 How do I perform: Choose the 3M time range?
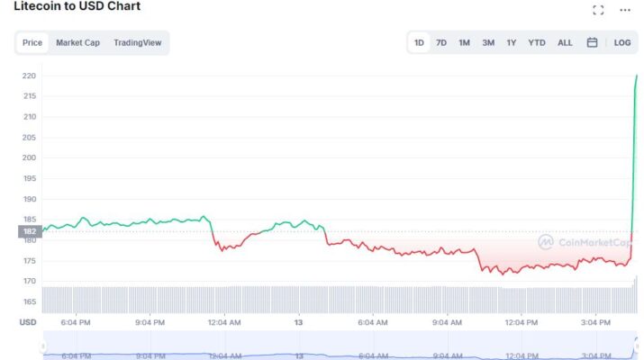point(487,42)
